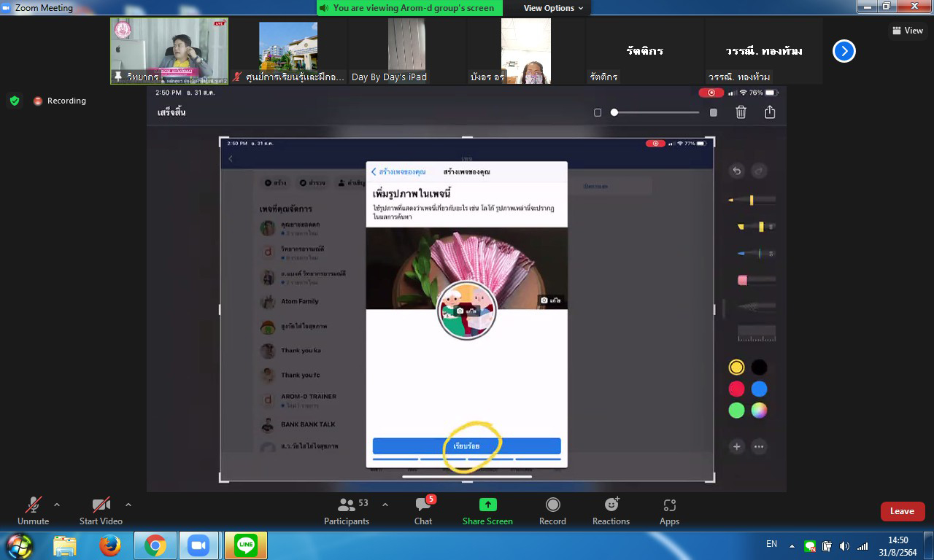This screenshot has height=560, width=934.
Task: Show next participants with blue arrow
Action: point(844,51)
